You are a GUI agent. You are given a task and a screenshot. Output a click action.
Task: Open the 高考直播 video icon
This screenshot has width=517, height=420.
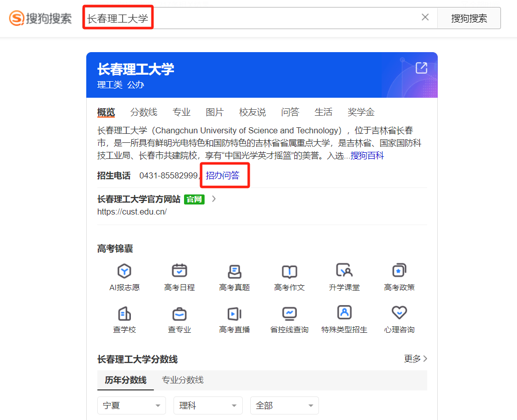235,314
